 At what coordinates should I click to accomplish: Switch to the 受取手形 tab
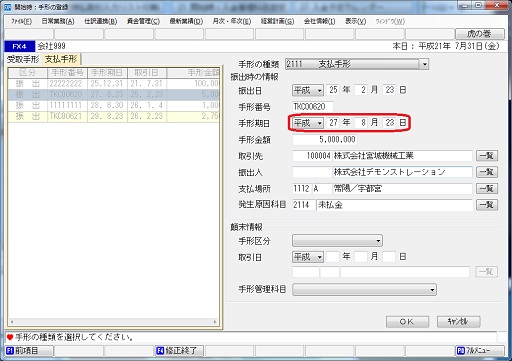(23, 59)
